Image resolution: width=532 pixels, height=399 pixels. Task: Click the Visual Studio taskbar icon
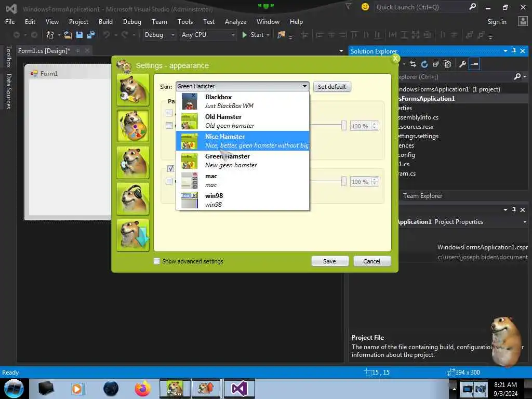239,389
